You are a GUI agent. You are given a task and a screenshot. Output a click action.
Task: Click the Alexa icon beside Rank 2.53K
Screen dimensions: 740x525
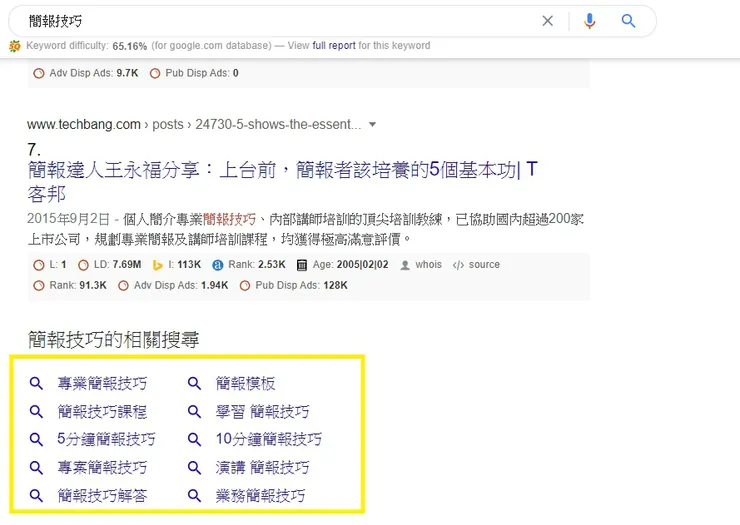click(218, 265)
